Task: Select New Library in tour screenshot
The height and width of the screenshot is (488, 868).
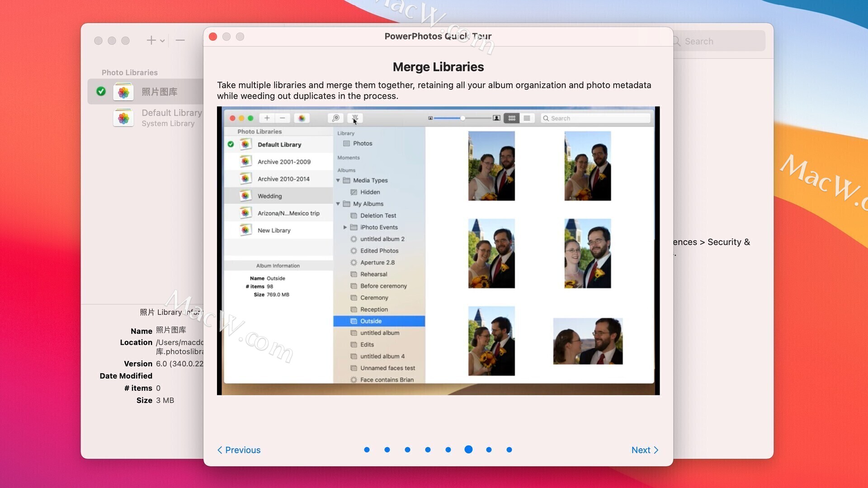Action: coord(278,230)
